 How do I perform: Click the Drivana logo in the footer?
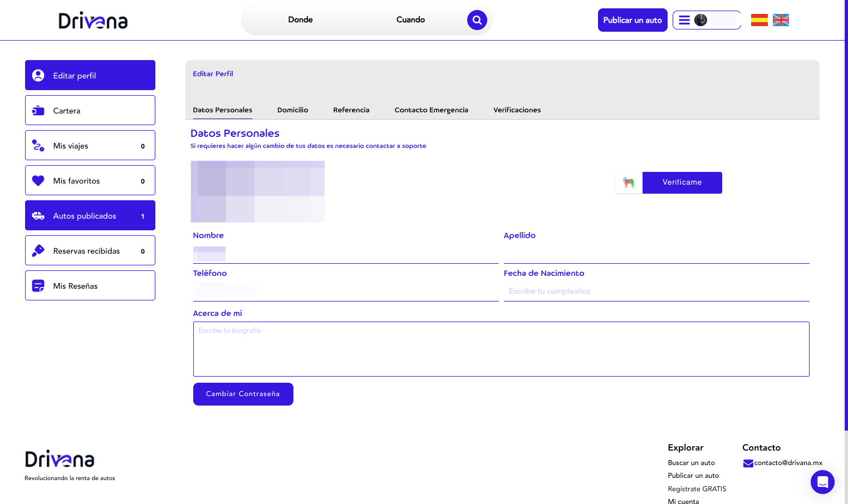point(60,459)
